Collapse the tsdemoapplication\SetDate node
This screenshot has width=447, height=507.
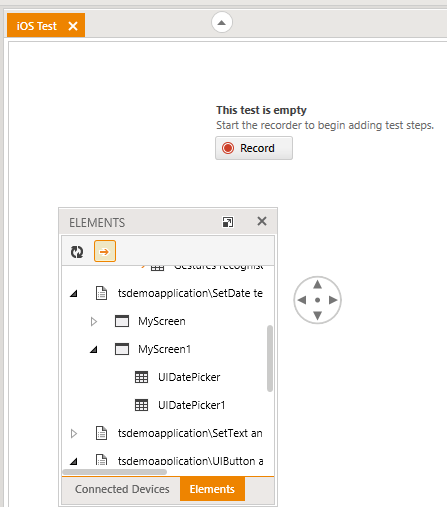tap(74, 293)
